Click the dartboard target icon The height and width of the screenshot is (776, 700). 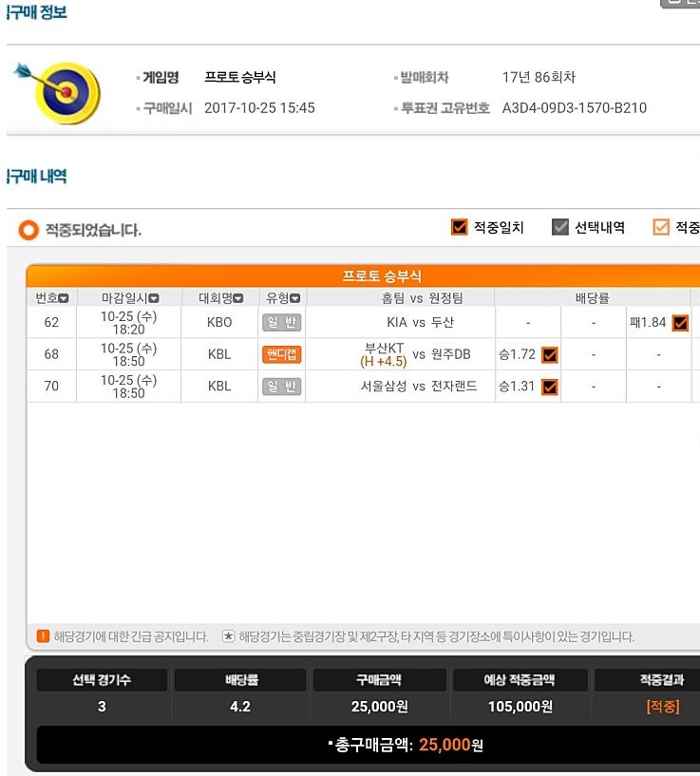pyautogui.click(x=59, y=92)
